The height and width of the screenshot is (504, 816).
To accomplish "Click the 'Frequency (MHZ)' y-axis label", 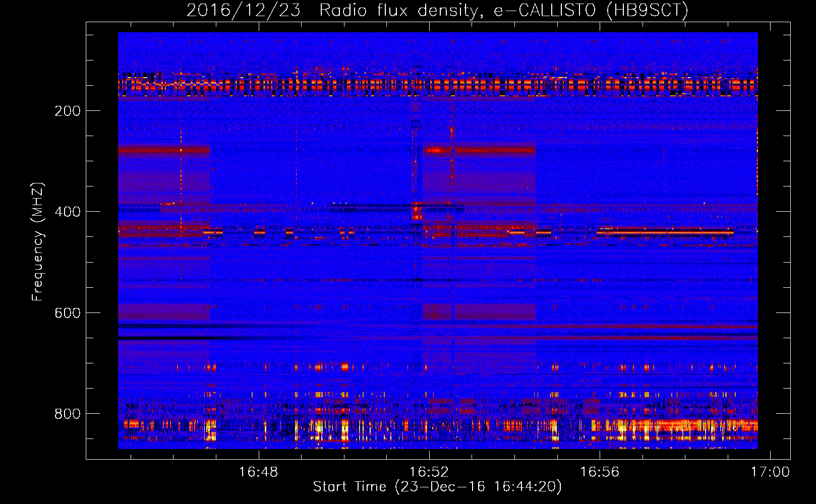I will tap(38, 241).
